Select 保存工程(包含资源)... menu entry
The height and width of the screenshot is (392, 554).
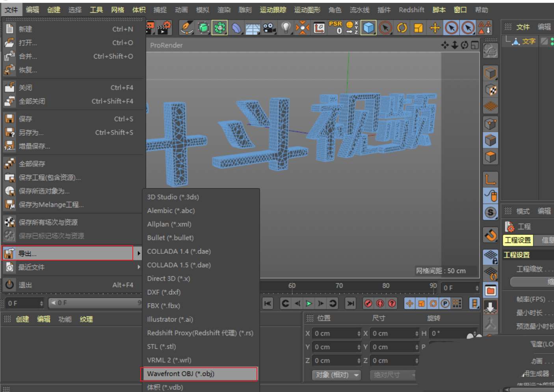pyautogui.click(x=50, y=178)
